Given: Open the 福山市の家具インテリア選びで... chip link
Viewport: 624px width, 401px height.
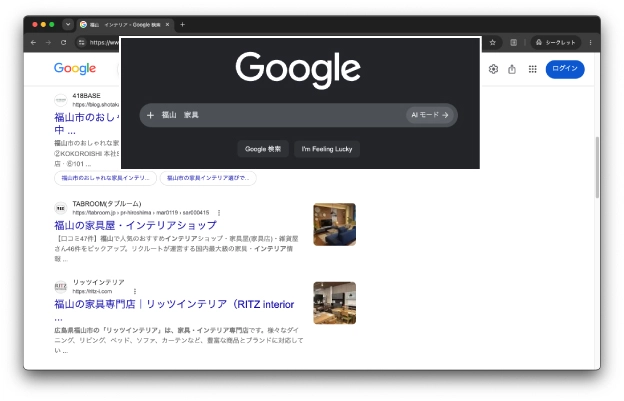Looking at the screenshot, I should 208,178.
